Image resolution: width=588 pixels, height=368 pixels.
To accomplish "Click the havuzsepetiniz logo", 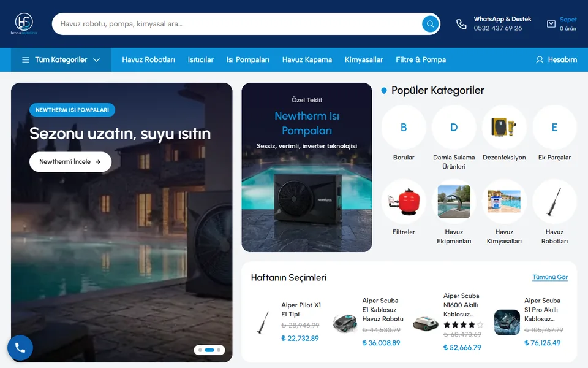I will [24, 24].
